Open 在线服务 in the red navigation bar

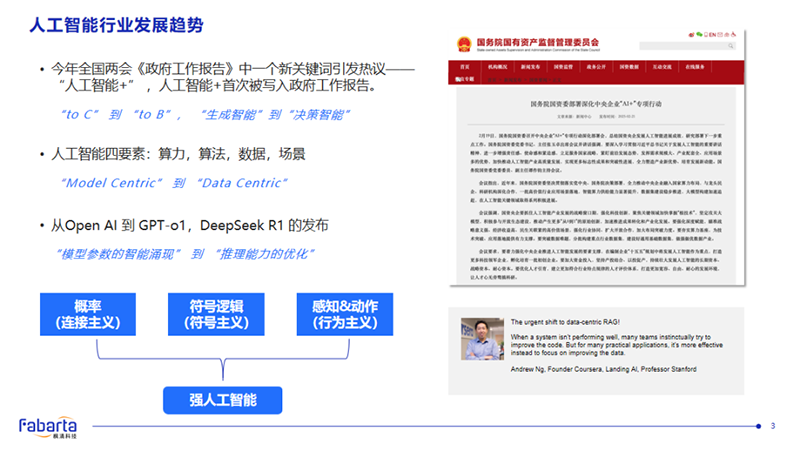pyautogui.click(x=695, y=67)
